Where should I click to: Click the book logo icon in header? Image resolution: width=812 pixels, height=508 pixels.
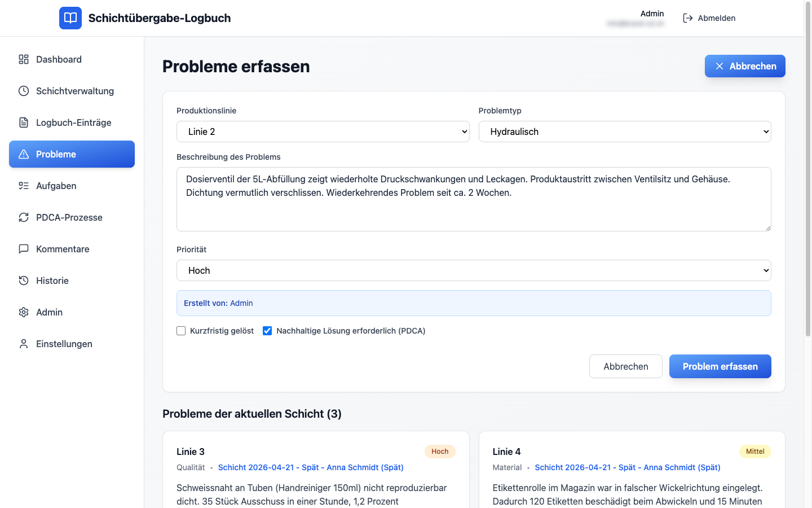70,18
